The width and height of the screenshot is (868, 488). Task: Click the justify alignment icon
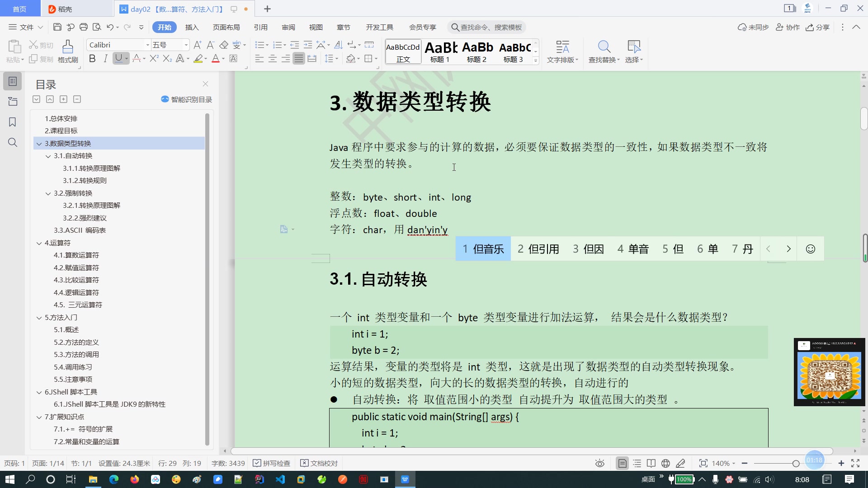coord(298,59)
